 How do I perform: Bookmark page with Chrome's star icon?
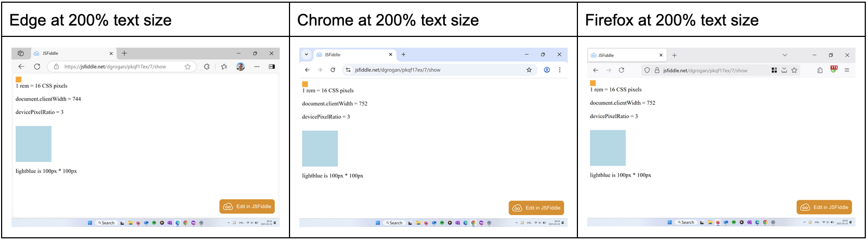pyautogui.click(x=529, y=70)
